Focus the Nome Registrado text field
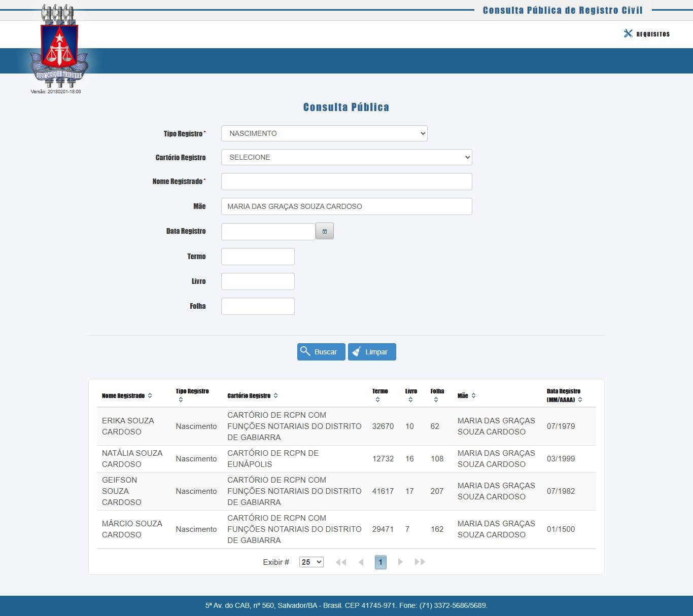Image resolution: width=693 pixels, height=616 pixels. point(346,182)
